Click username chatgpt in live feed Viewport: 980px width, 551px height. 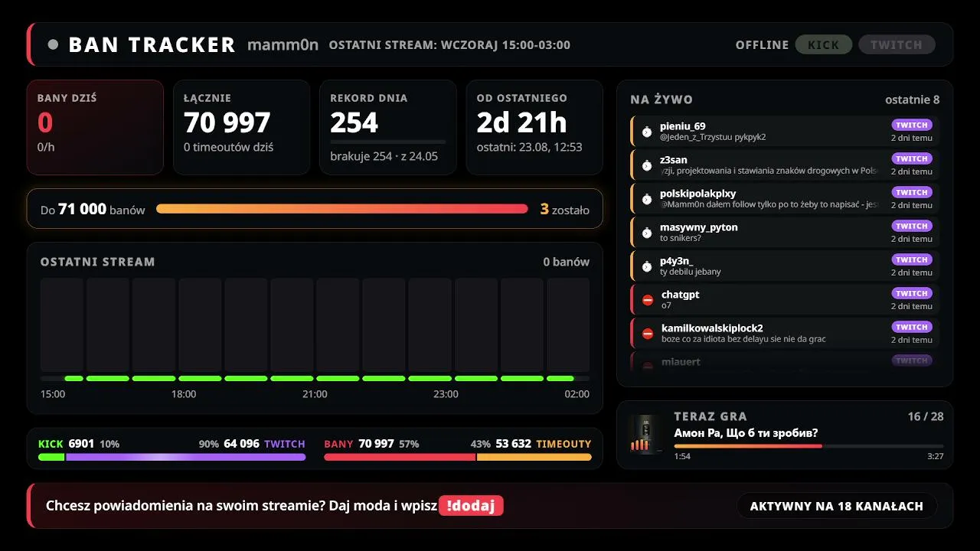tap(681, 295)
